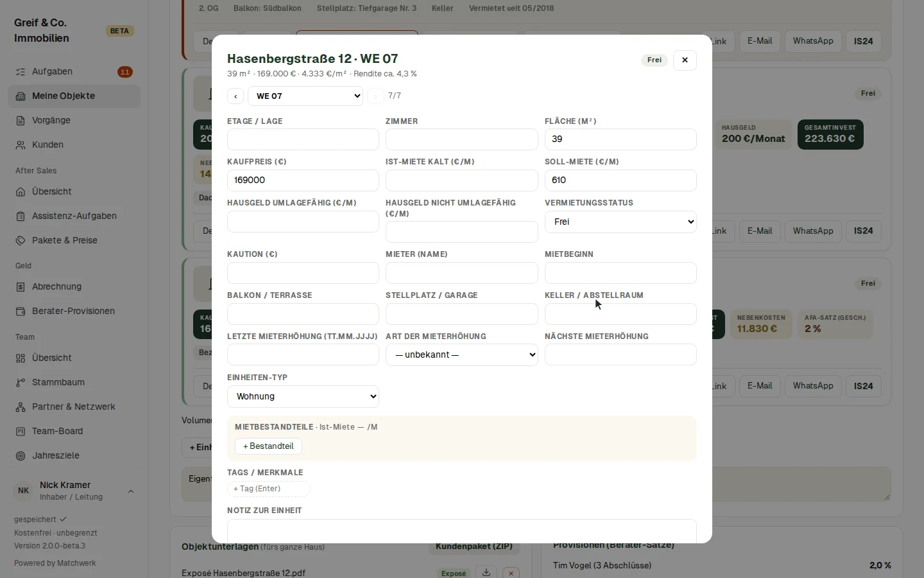Image resolution: width=924 pixels, height=578 pixels.
Task: Click the Balkon / Terrasse input field
Action: pyautogui.click(x=303, y=314)
